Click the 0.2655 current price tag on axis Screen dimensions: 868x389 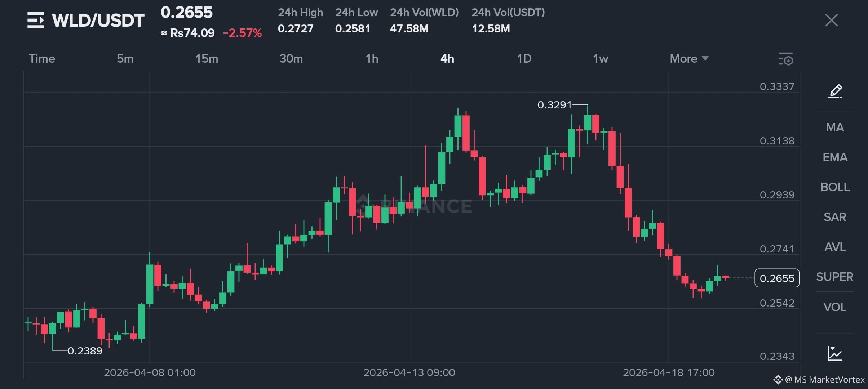pyautogui.click(x=777, y=278)
